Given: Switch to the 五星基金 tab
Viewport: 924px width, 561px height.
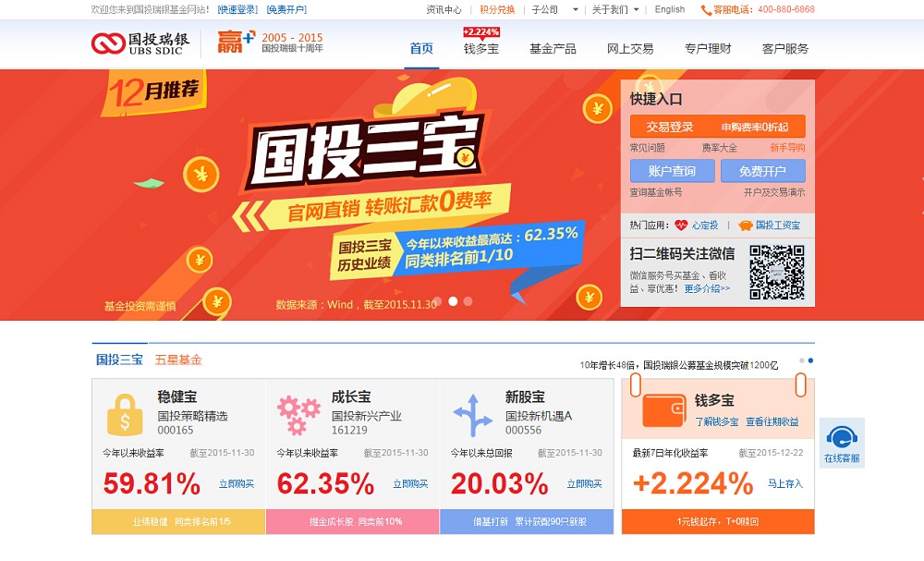Looking at the screenshot, I should (178, 360).
